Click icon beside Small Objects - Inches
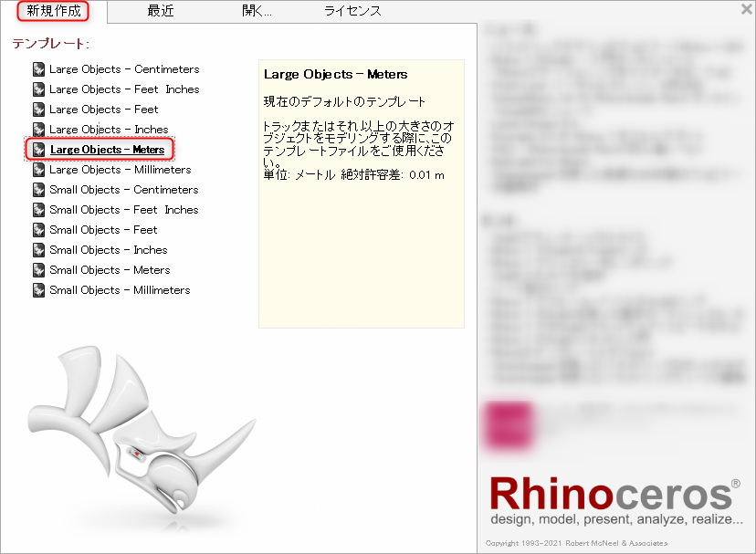 tap(39, 250)
